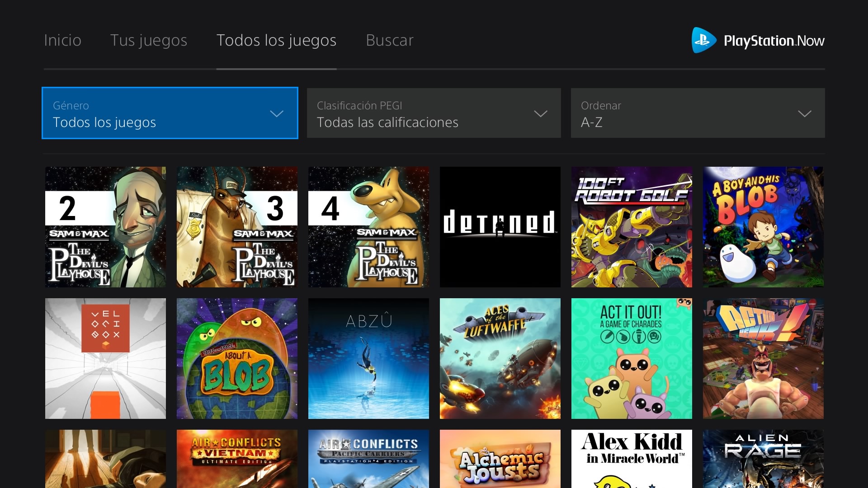Viewport: 868px width, 488px height.
Task: Open the Ordenar A-Z dropdown
Action: 698,113
